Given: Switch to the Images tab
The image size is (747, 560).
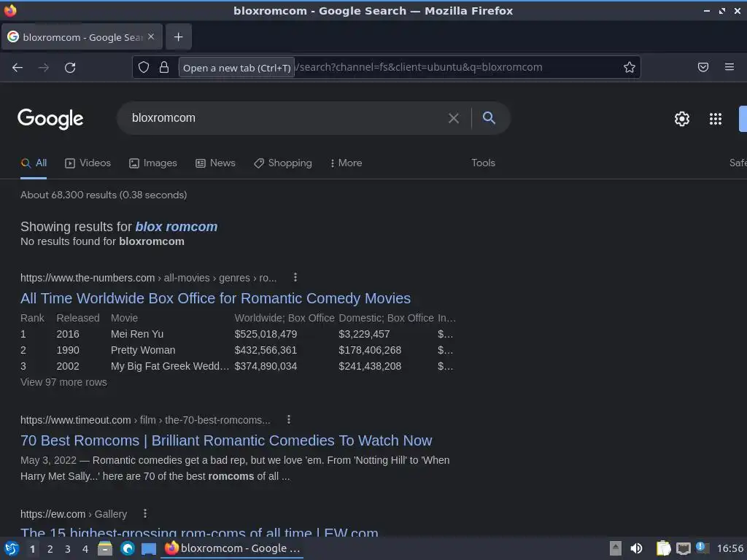Looking at the screenshot, I should (x=153, y=163).
